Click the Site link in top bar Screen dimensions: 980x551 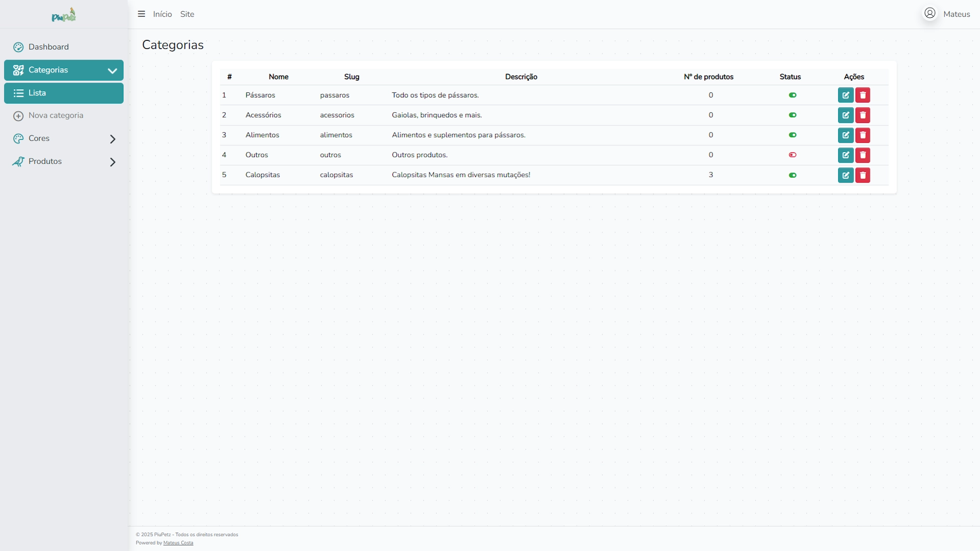(x=187, y=14)
